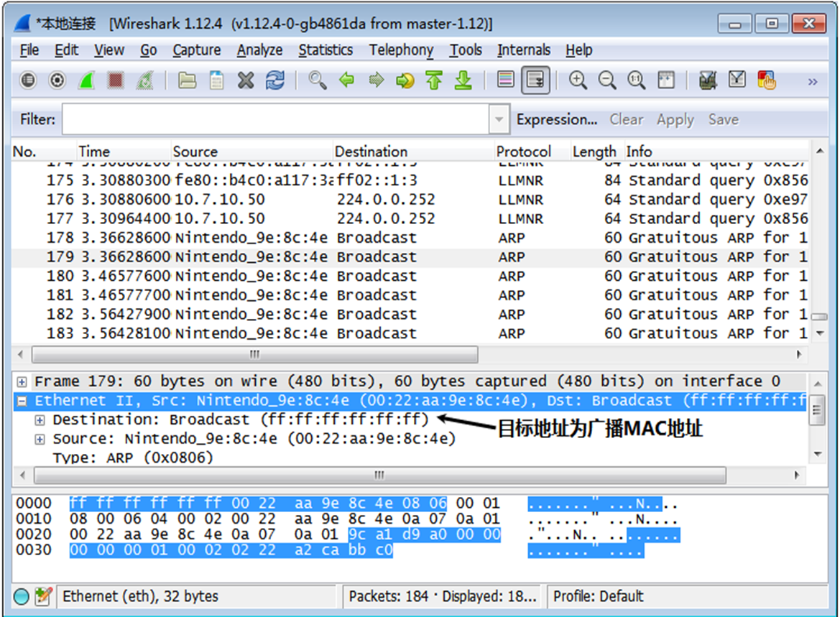840x617 pixels.
Task: Restart the current capture
Action: coord(145,80)
